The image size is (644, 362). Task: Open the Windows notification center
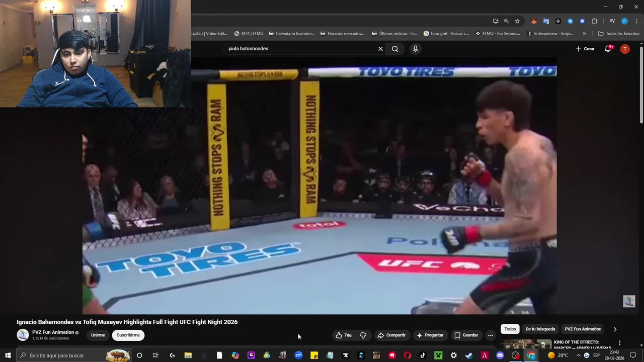[x=633, y=355]
